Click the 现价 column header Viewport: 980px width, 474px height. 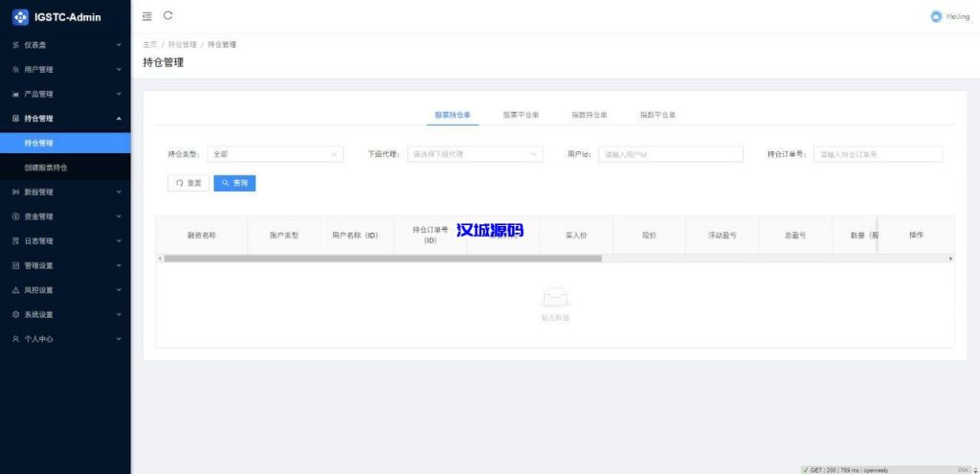click(650, 236)
